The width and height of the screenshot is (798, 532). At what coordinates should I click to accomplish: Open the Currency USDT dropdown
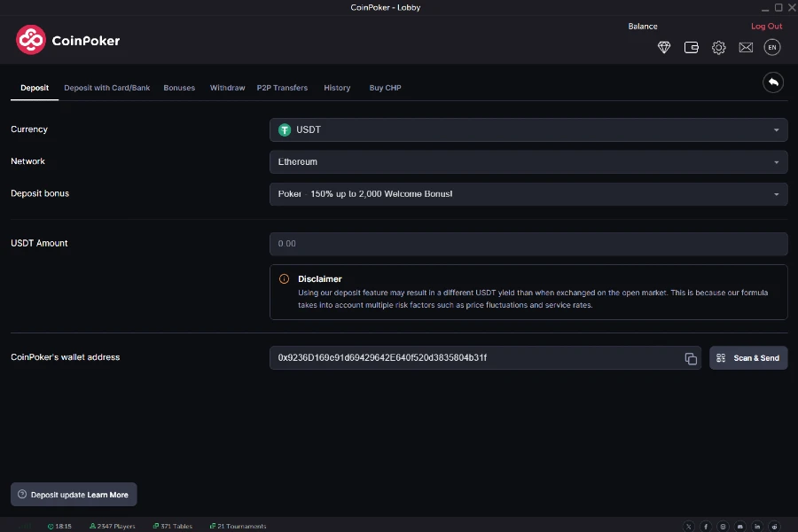(528, 129)
